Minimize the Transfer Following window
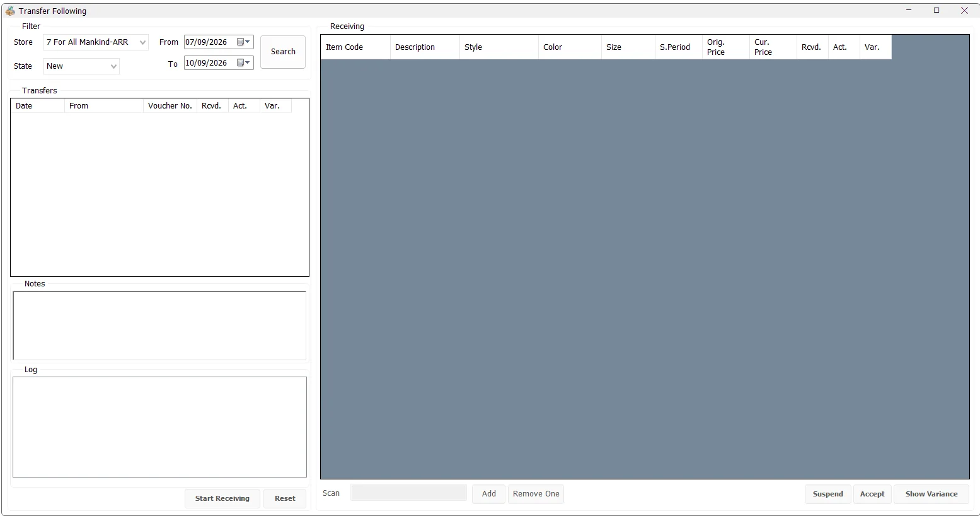Viewport: 980px width, 516px height. coord(909,10)
